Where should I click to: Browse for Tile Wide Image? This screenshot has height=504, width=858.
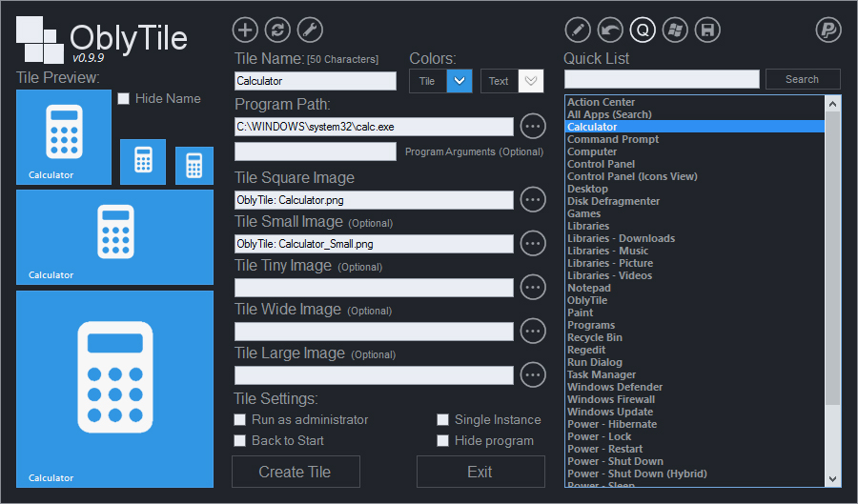click(x=532, y=332)
